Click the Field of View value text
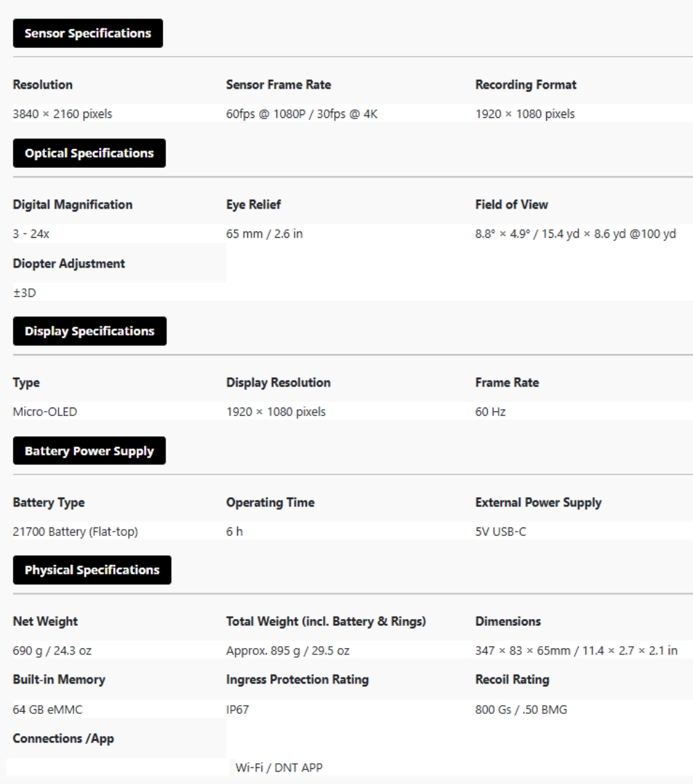 coord(575,234)
